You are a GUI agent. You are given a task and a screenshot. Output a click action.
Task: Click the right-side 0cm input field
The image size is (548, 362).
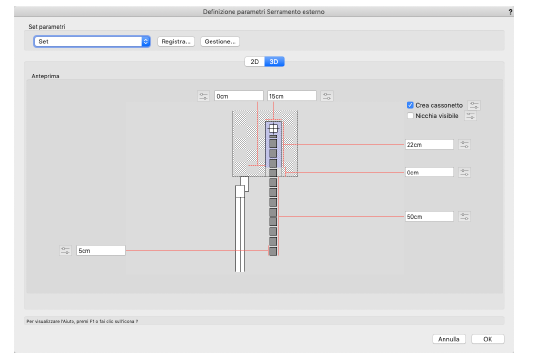pos(429,172)
